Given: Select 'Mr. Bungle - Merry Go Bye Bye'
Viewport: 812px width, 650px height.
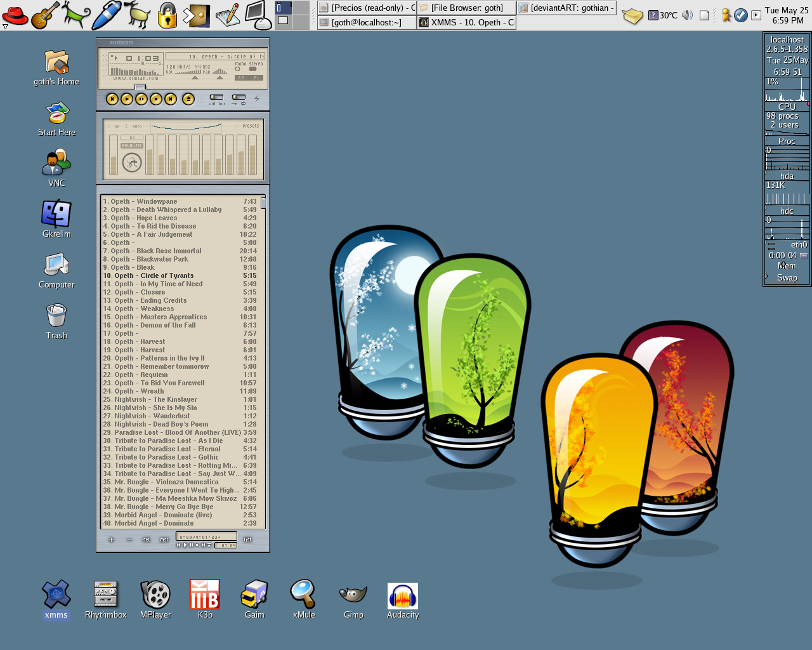Looking at the screenshot, I should pos(180,507).
